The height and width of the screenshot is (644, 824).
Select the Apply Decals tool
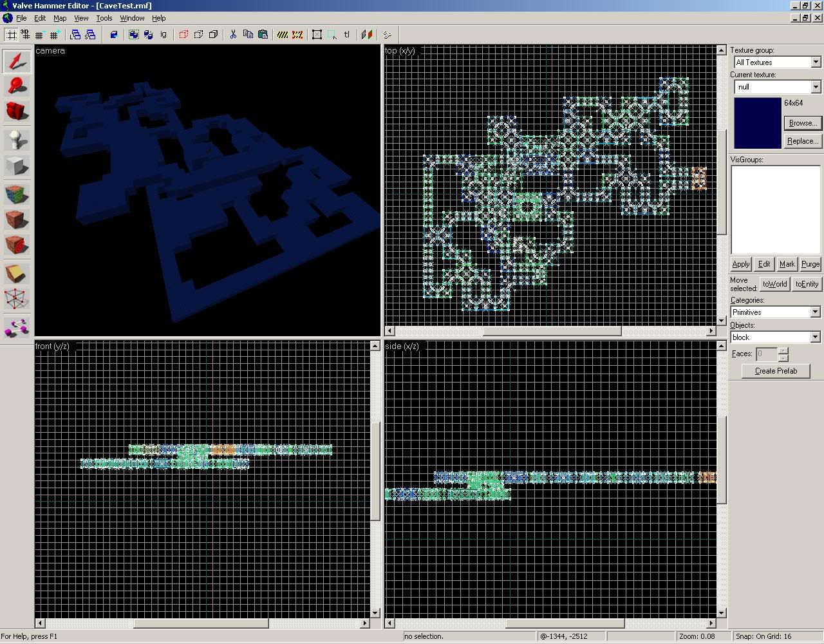tap(17, 245)
